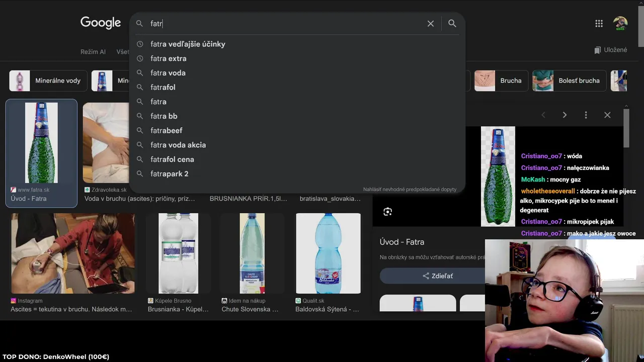
Task: Select suggestion fatra extra
Action: [297, 58]
